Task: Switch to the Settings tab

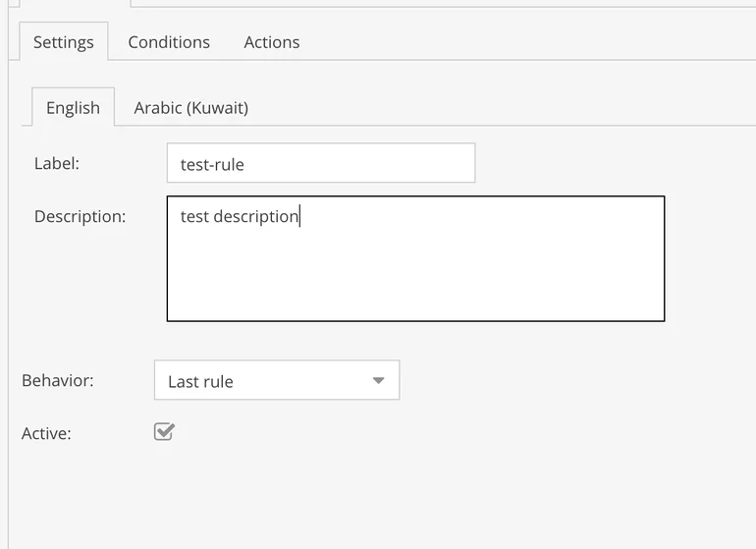Action: [x=64, y=42]
